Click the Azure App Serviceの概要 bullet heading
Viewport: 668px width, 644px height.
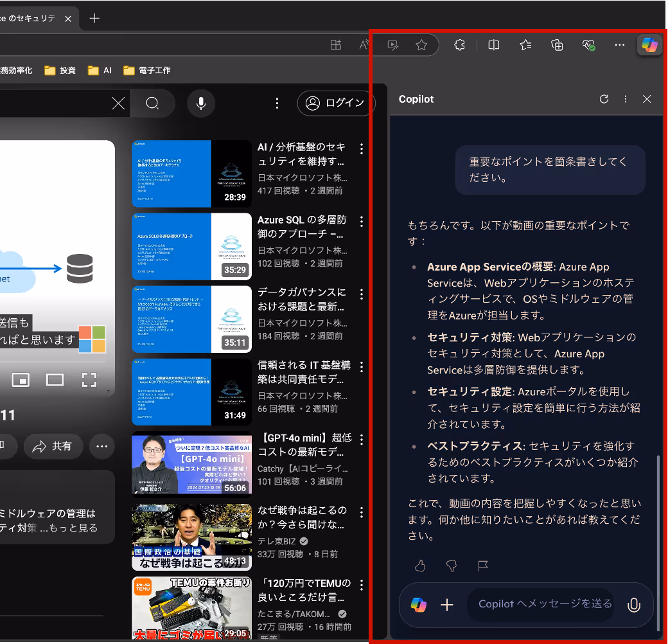coord(490,267)
